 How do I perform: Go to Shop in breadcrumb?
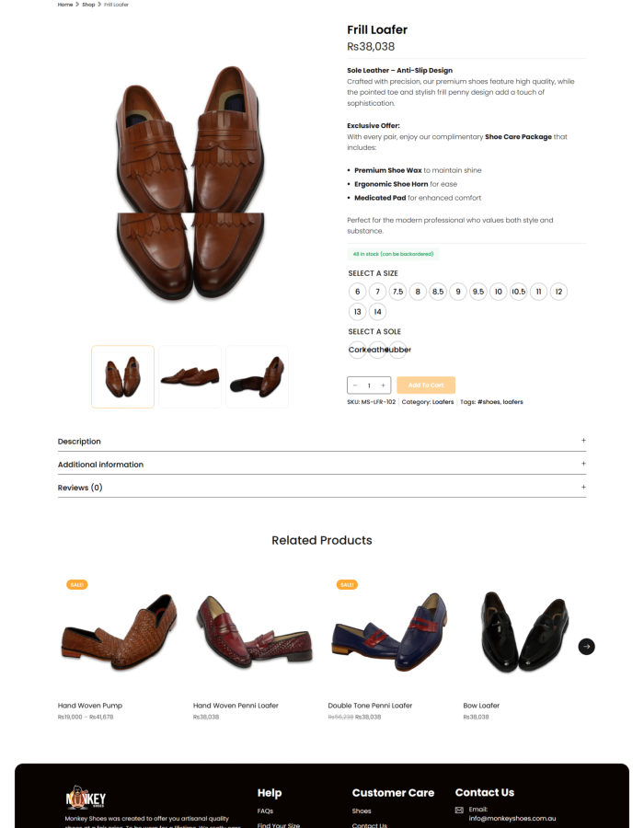[88, 5]
